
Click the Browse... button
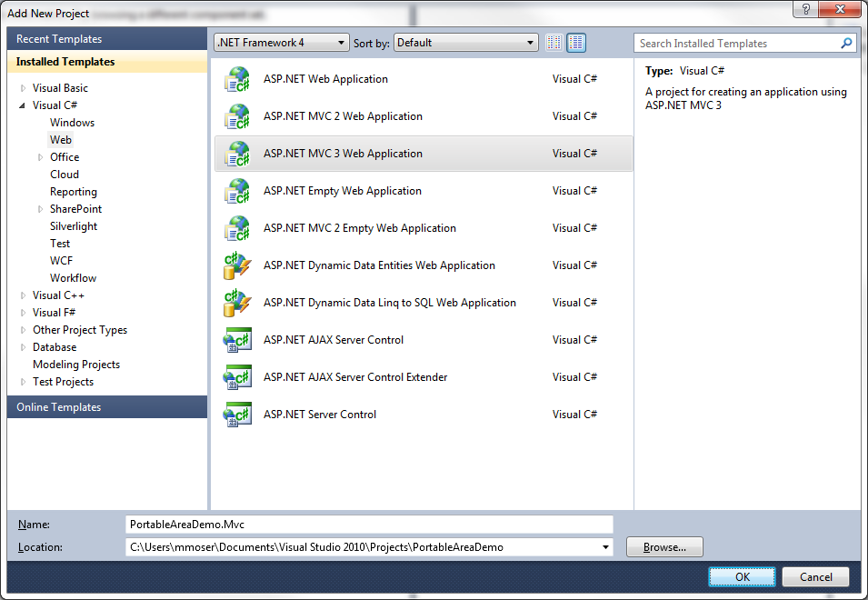(x=664, y=547)
